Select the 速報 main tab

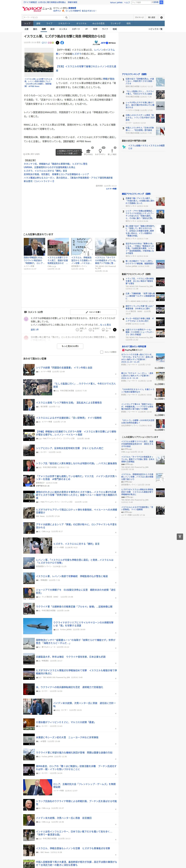click(x=38, y=24)
